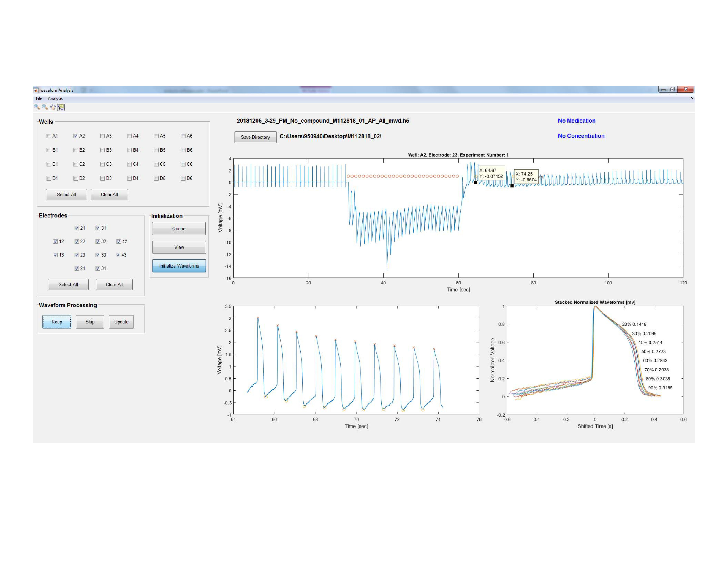Click Clear All under Electrodes
728x563 pixels.
click(114, 285)
